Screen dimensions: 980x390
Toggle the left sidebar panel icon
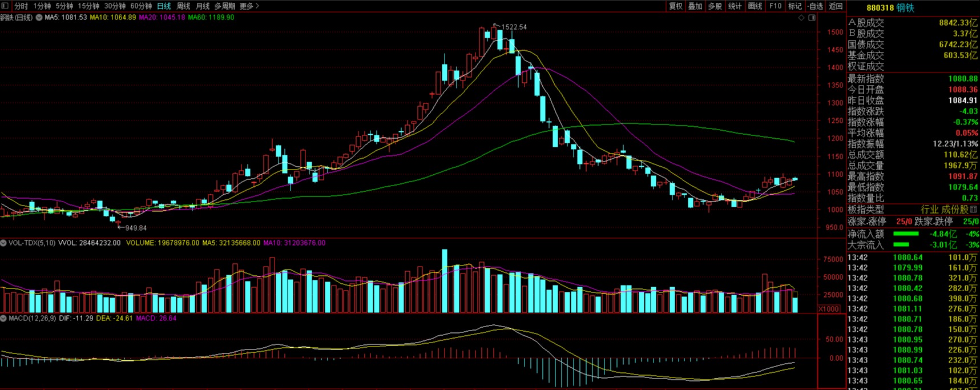point(5,6)
